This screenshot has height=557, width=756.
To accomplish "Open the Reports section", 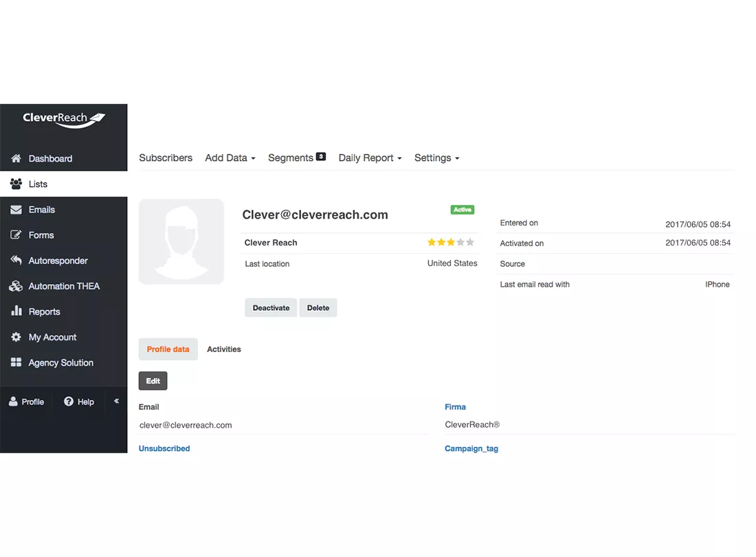I will [x=44, y=311].
